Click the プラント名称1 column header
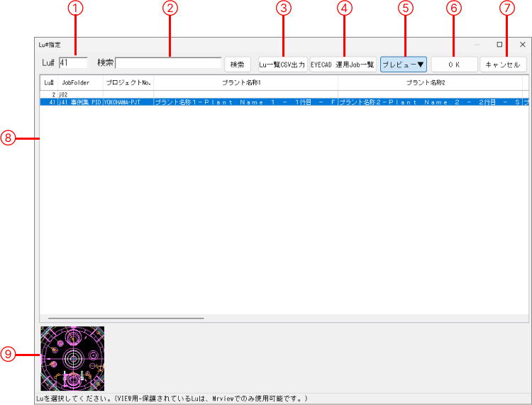This screenshot has width=532, height=405. [245, 83]
